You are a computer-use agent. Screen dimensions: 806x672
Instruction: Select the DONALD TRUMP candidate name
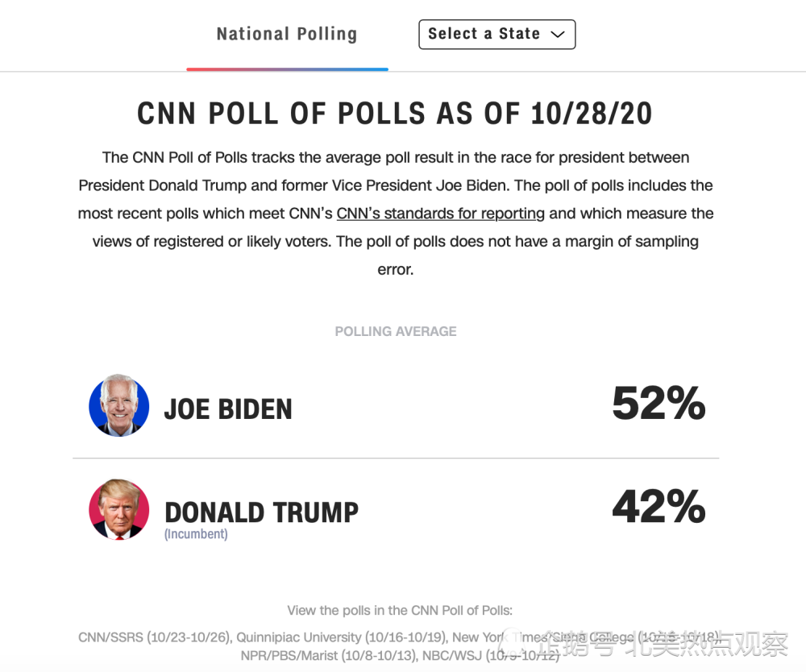click(x=261, y=512)
